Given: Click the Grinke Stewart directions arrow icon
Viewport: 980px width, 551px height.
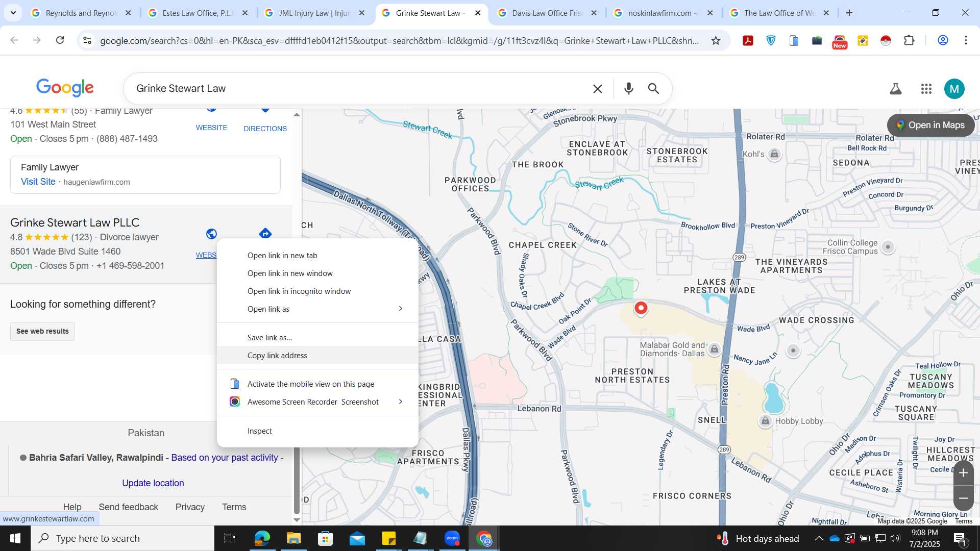Looking at the screenshot, I should click(265, 234).
